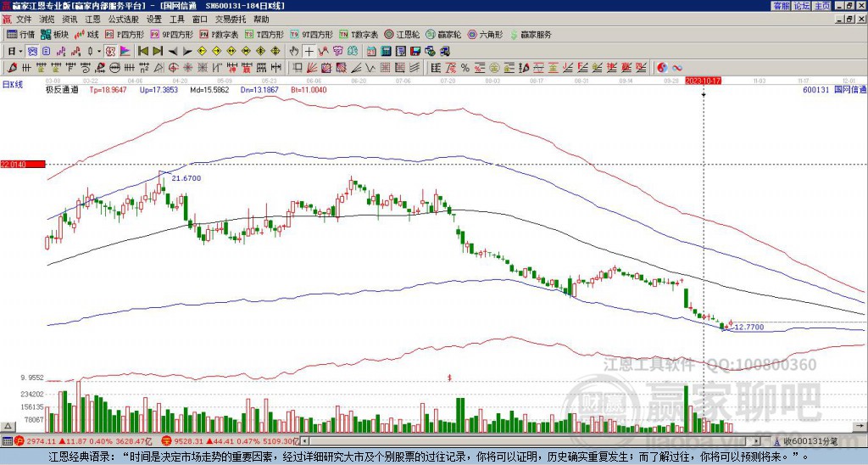Click the 2023-10-17 date marker
This screenshot has height=465, width=868.
point(703,81)
